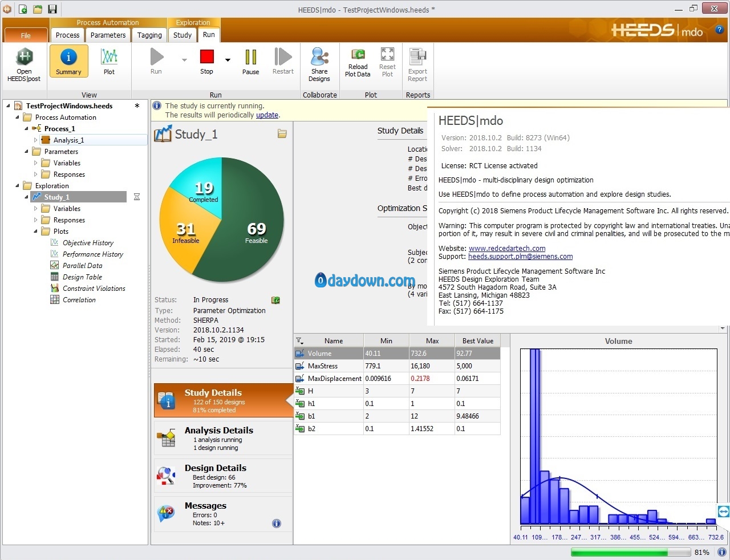Screen dimensions: 730x560
Task: Reload Plot Data
Action: point(358,63)
